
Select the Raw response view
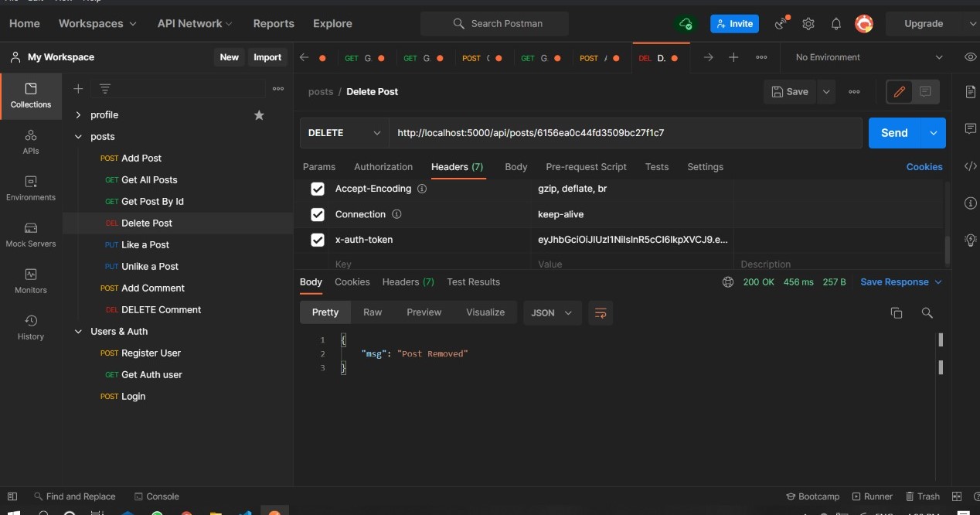click(373, 312)
